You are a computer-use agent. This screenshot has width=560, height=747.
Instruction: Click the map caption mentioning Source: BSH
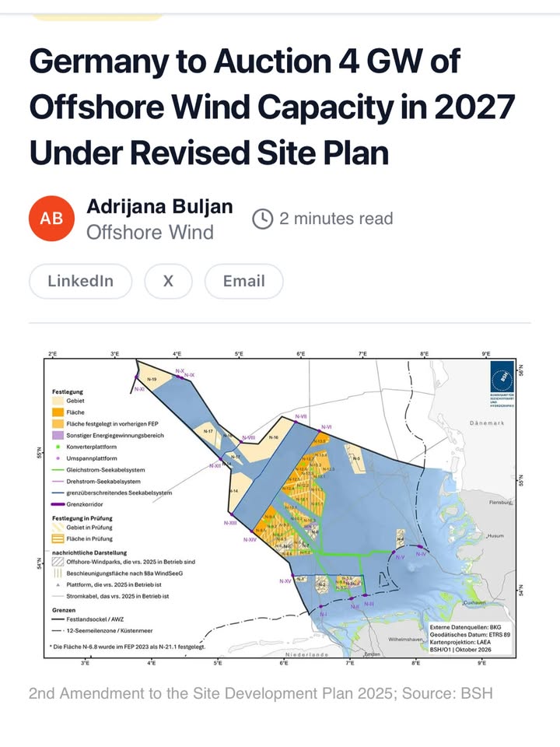tap(261, 693)
